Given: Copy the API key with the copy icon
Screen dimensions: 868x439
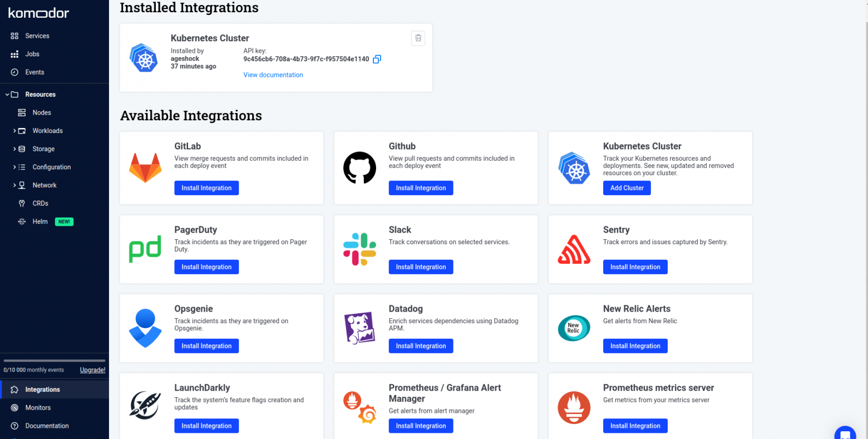Looking at the screenshot, I should 377,59.
